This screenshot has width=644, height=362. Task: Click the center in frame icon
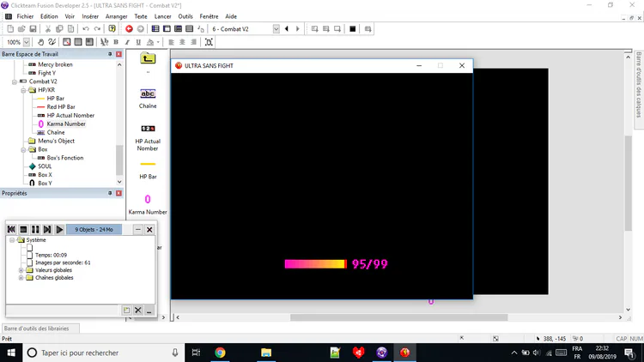point(209,42)
